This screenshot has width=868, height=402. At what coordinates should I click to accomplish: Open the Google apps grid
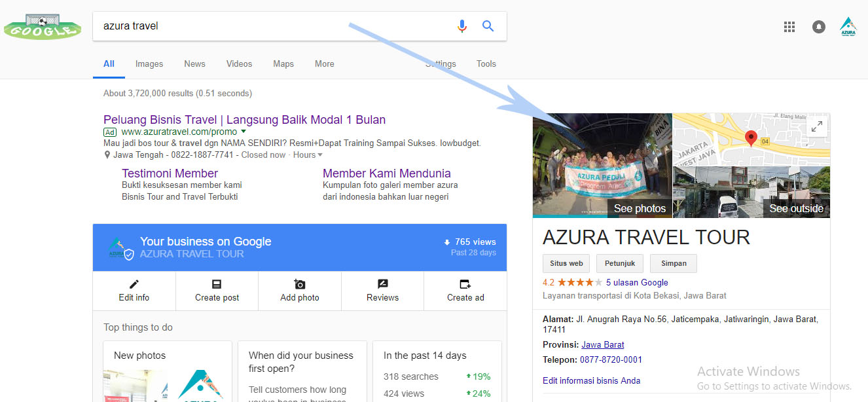pyautogui.click(x=789, y=27)
